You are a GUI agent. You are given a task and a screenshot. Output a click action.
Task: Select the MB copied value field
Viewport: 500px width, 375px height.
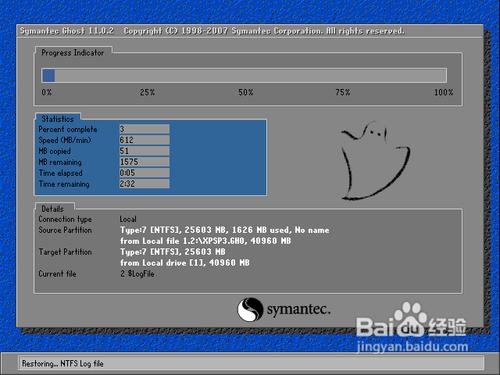[x=144, y=151]
